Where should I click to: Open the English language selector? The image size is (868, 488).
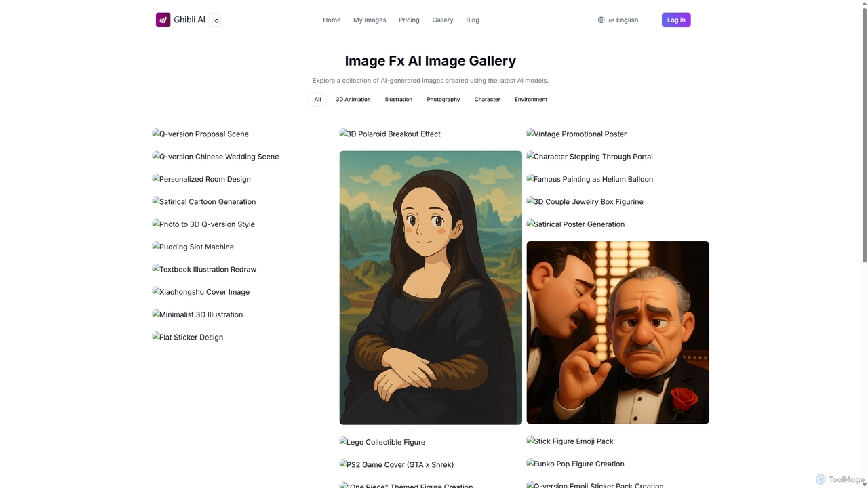point(618,20)
